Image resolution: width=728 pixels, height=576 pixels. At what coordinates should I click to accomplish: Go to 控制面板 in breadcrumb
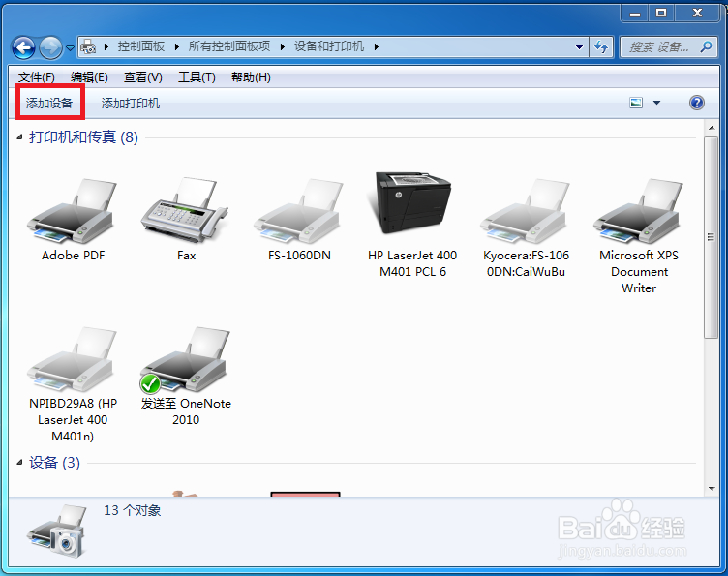[x=141, y=46]
